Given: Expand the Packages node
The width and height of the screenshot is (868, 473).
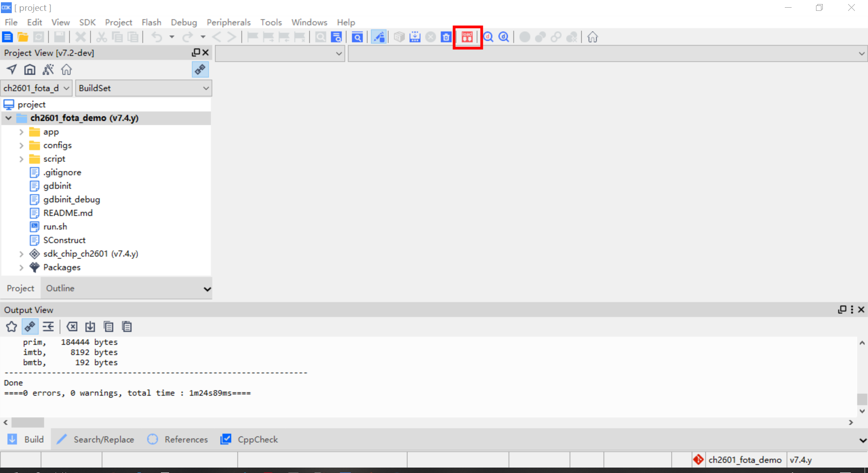Looking at the screenshot, I should (x=21, y=268).
